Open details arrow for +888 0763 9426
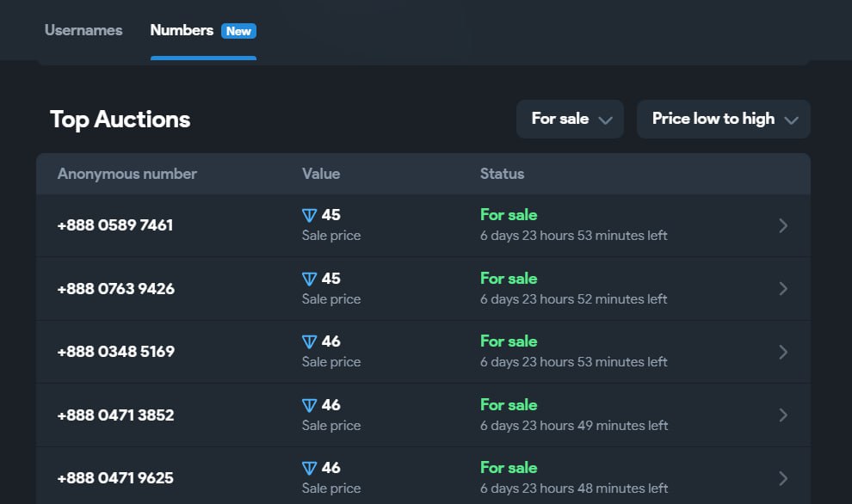This screenshot has width=852, height=504. pyautogui.click(x=783, y=289)
